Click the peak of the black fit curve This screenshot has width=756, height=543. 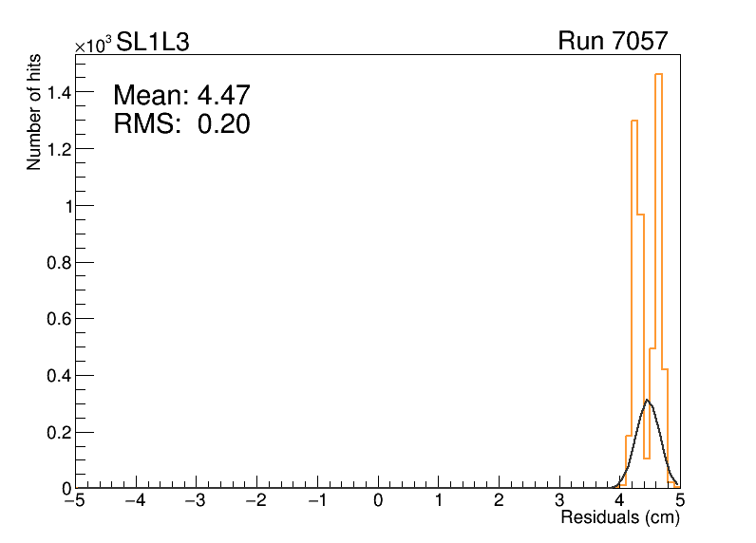tap(647, 400)
